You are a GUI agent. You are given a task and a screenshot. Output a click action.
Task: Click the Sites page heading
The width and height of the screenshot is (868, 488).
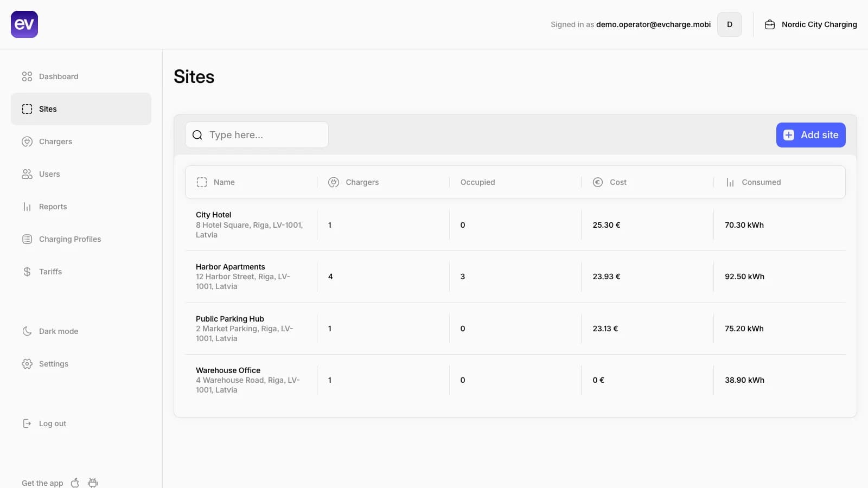point(194,76)
